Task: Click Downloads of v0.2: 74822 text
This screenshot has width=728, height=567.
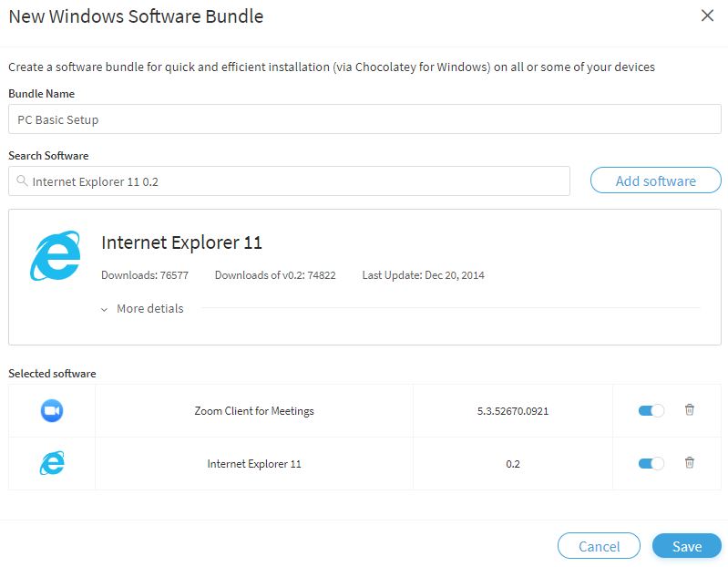Action: coord(275,275)
